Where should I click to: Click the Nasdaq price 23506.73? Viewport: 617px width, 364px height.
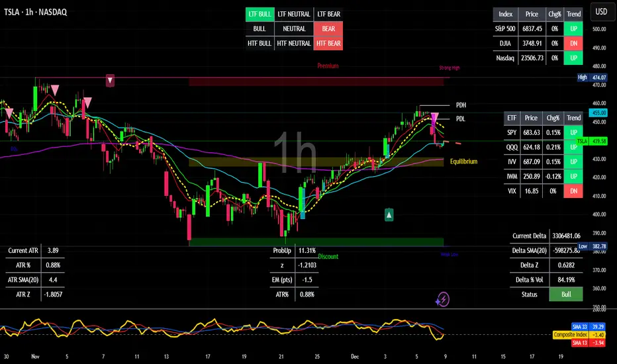[x=532, y=58]
